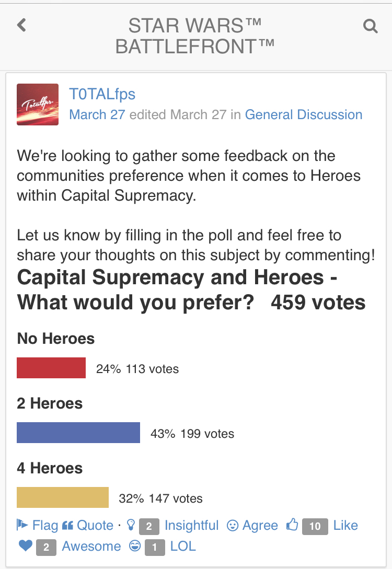This screenshot has height=569, width=392.
Task: Click the Like reaction label
Action: tap(345, 525)
